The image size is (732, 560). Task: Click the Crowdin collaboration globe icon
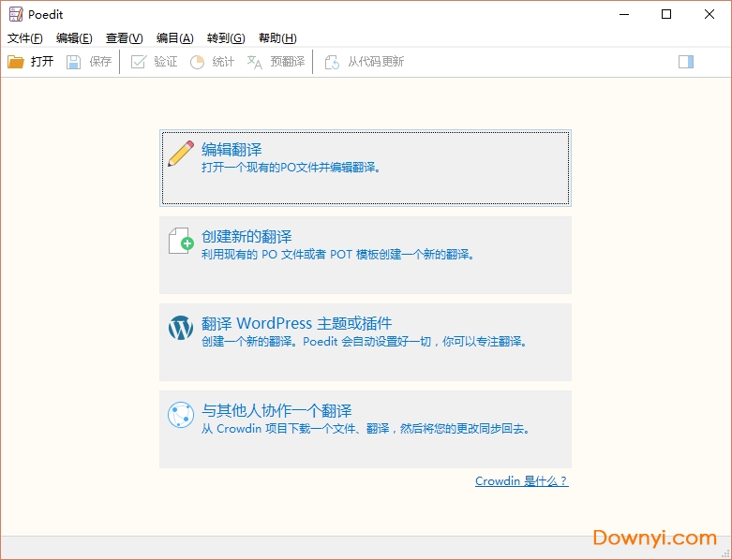pos(181,415)
